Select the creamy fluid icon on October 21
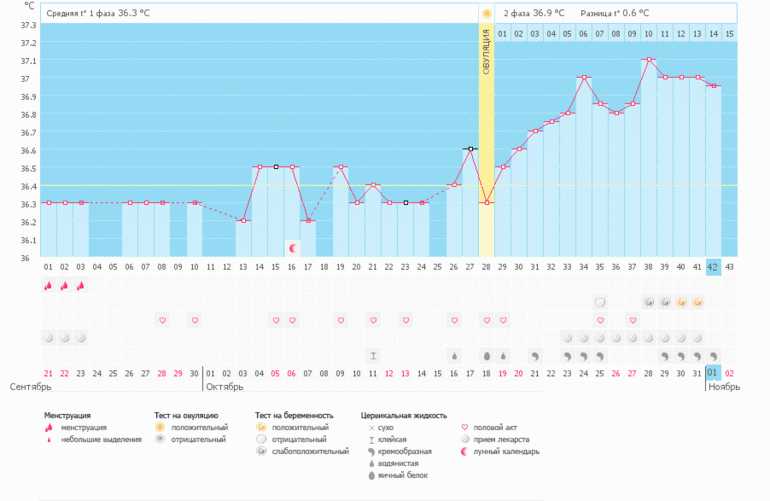The height and width of the screenshot is (501, 770). point(535,355)
